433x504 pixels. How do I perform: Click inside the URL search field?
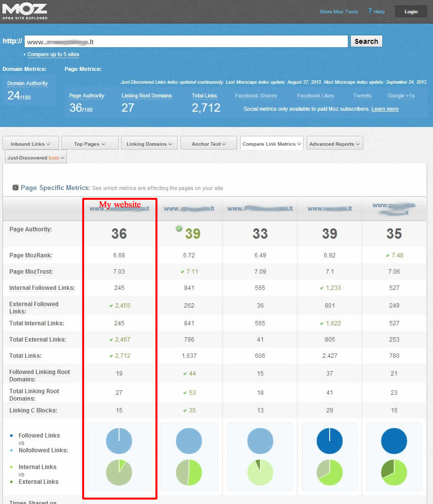(x=186, y=42)
